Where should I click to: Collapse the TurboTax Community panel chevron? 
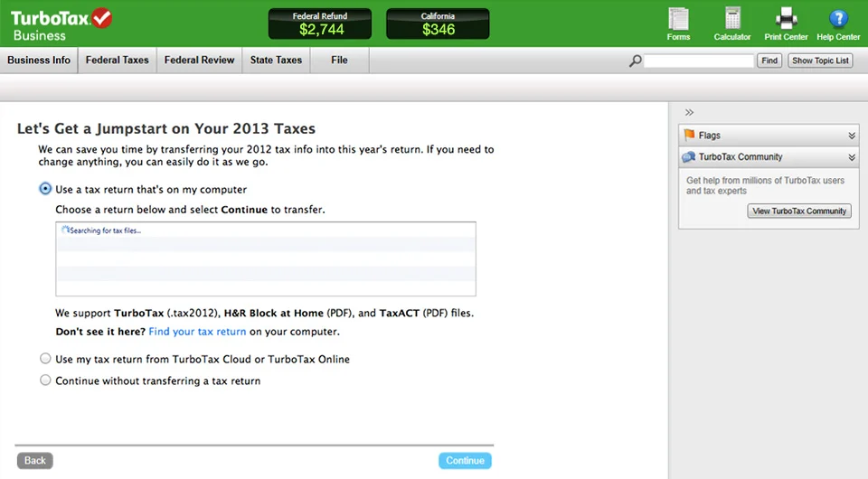click(852, 157)
